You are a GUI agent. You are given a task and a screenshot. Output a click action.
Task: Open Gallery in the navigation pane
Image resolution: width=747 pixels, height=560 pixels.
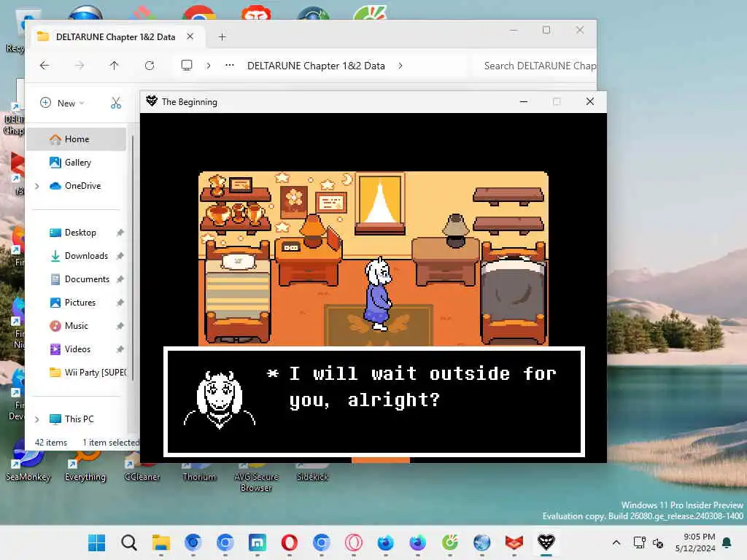pos(76,163)
